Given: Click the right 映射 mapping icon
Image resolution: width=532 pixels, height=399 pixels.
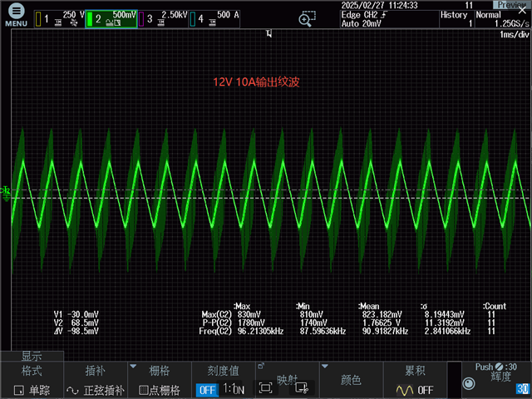Looking at the screenshot, I should [x=301, y=388].
